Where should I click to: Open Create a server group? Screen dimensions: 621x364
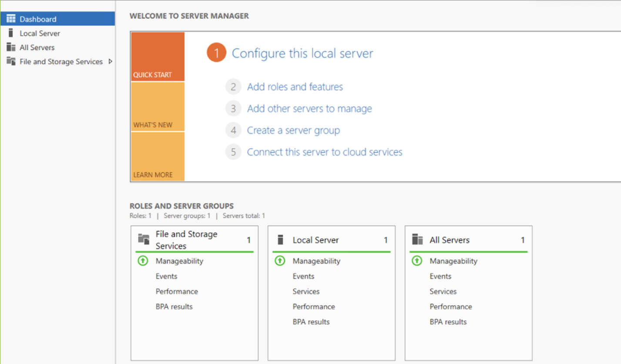(x=293, y=130)
